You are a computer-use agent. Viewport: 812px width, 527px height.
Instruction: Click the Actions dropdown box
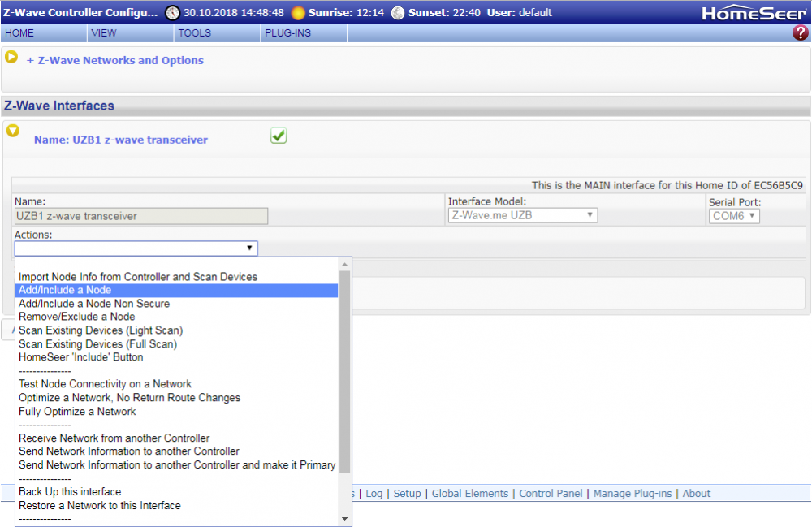point(136,248)
